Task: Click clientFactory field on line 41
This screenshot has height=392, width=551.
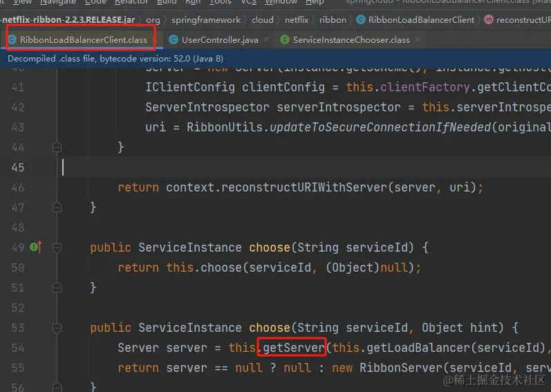Action: 425,87
